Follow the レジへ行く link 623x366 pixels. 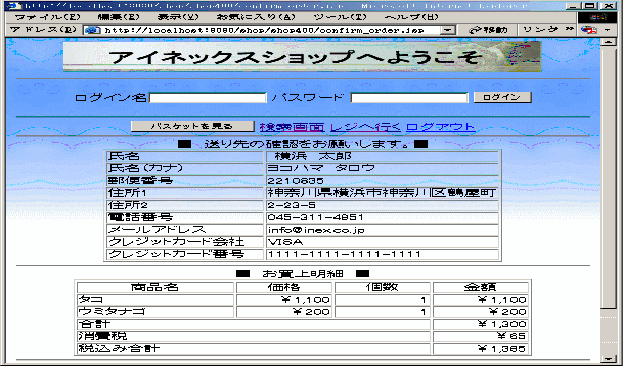click(x=365, y=127)
